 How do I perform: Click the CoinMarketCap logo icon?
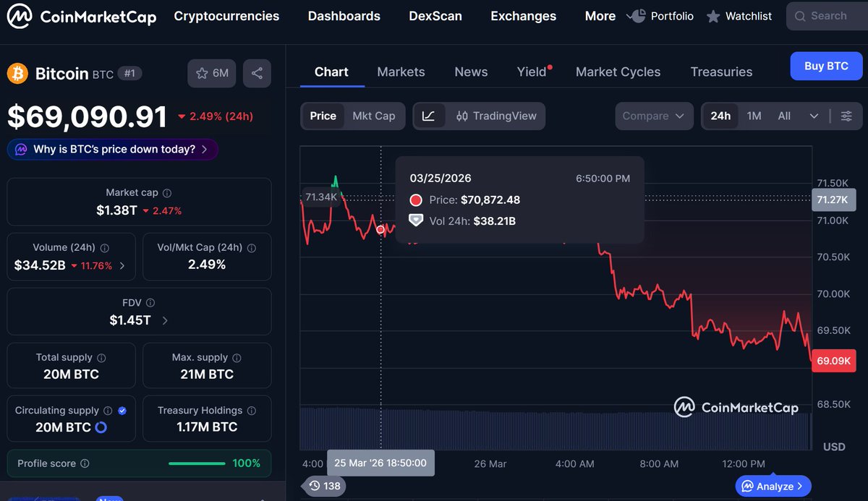[x=20, y=16]
